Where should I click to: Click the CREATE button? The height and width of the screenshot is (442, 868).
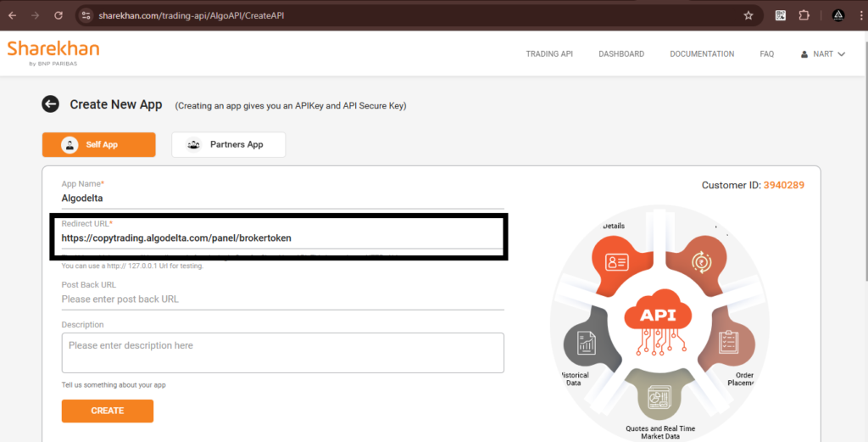[x=108, y=411]
